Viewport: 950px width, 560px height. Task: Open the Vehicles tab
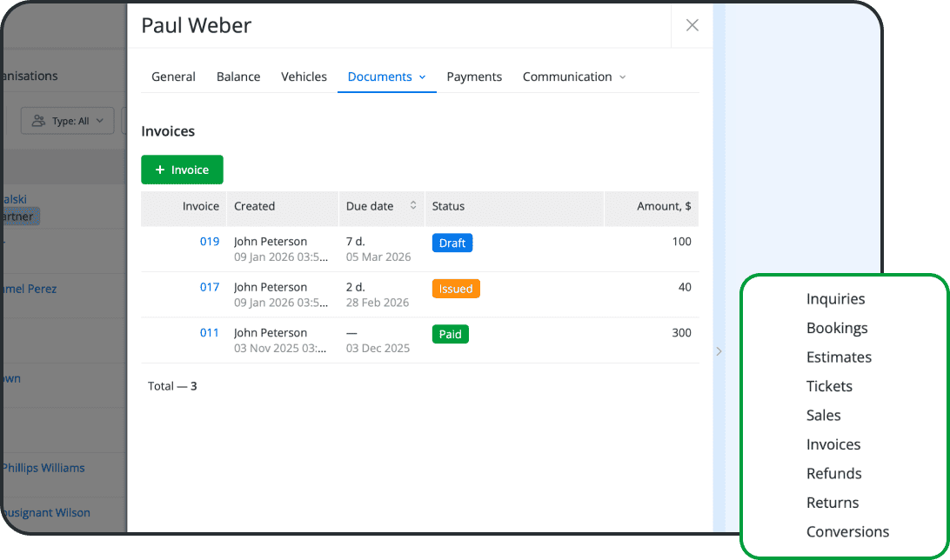304,77
